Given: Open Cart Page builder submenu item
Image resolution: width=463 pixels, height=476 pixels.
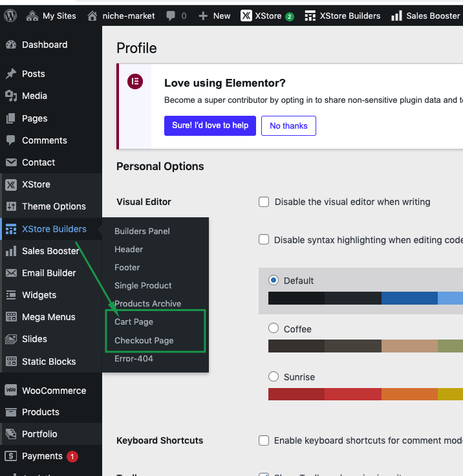Looking at the screenshot, I should tap(134, 322).
